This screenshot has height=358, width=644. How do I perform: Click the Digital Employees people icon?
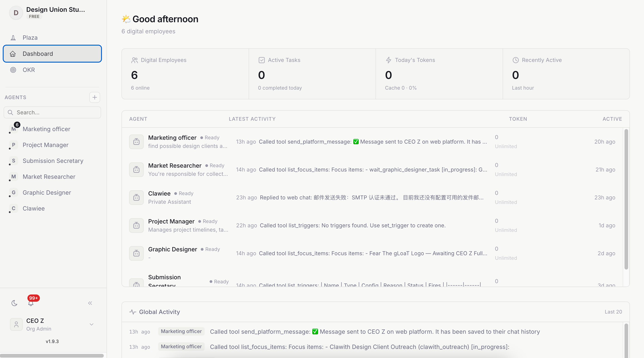coord(135,60)
